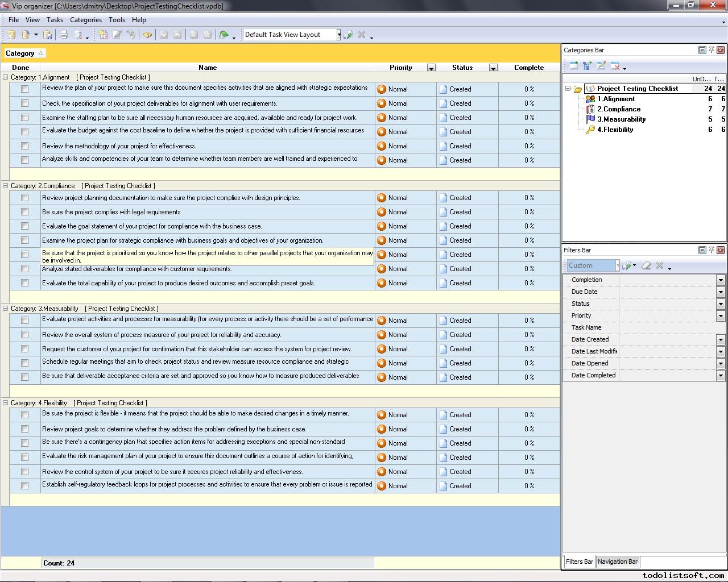
Task: Pin the Filters Bar panel
Action: point(711,250)
